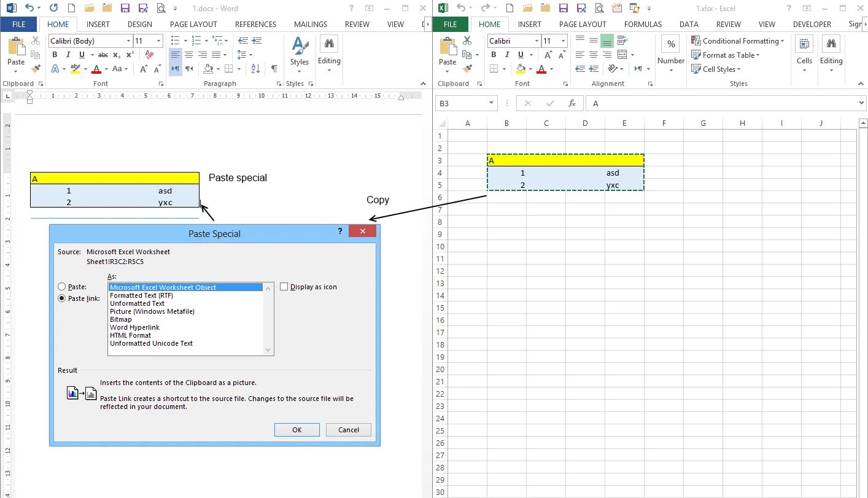Open Cell Styles dropdown in Excel

pyautogui.click(x=717, y=69)
